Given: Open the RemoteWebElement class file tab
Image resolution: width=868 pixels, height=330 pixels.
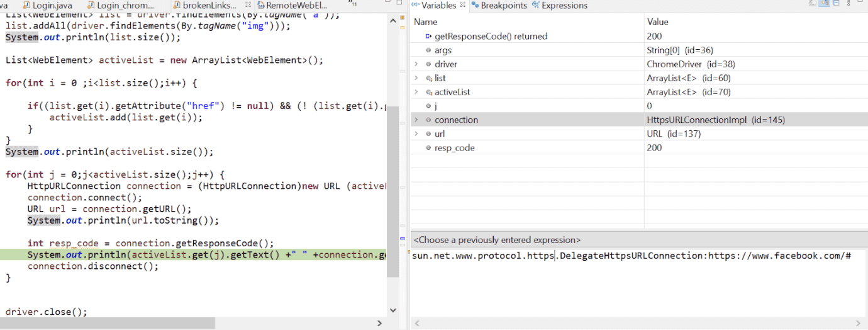Looking at the screenshot, I should pyautogui.click(x=296, y=6).
